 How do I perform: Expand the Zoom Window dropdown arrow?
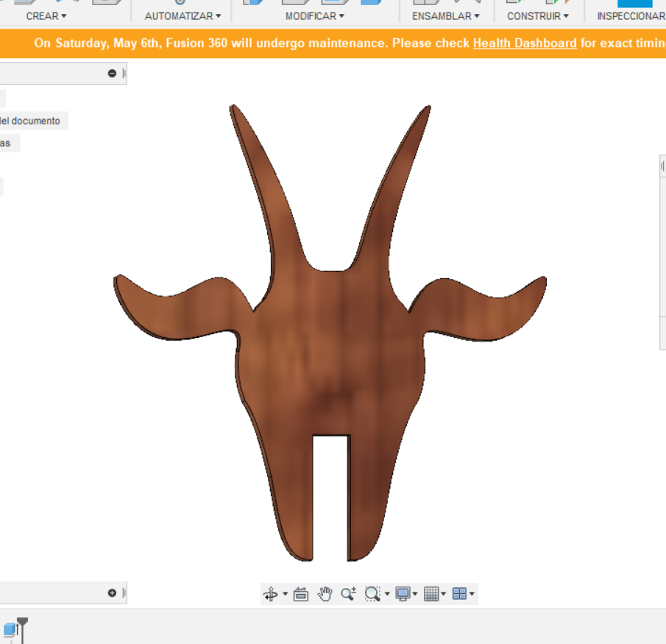coord(387,593)
